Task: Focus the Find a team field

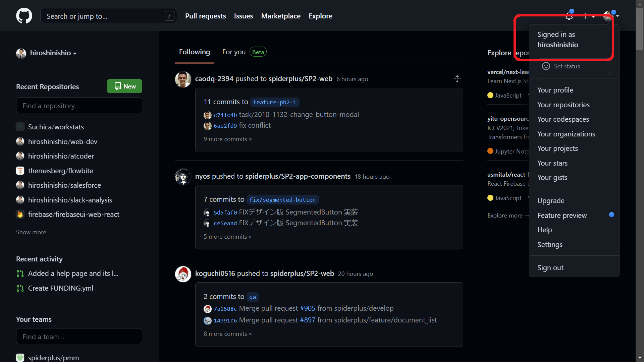Action: pyautogui.click(x=79, y=336)
